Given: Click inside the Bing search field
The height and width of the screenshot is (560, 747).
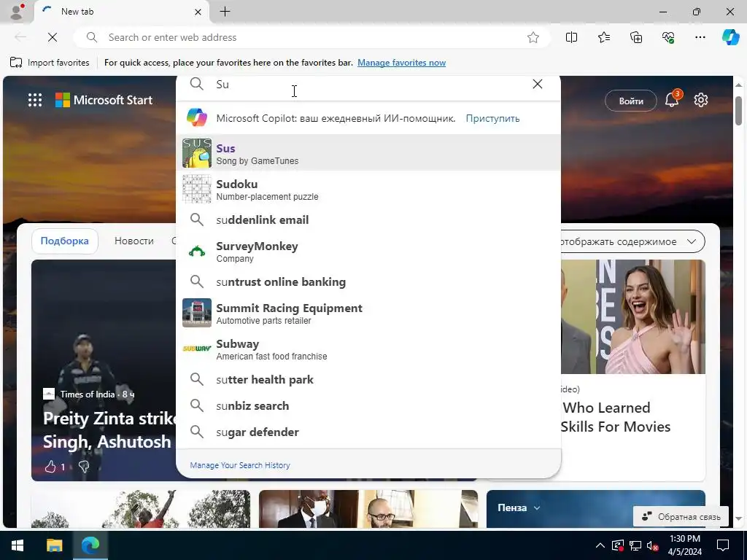Looking at the screenshot, I should (x=367, y=85).
